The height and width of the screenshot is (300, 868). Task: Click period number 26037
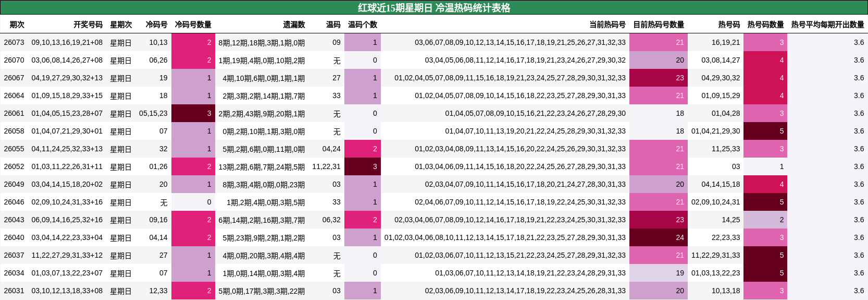pos(14,255)
